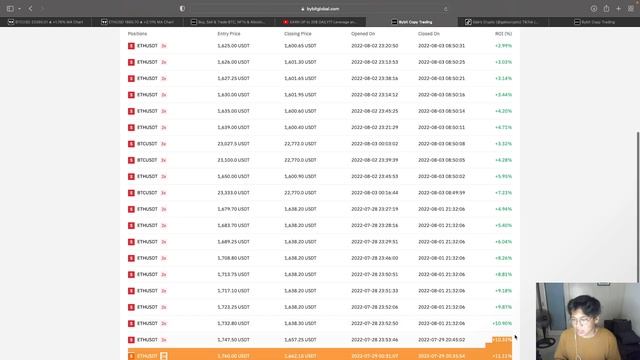Click the Opened On column header
Image resolution: width=640 pixels, height=360 pixels.
(363, 34)
